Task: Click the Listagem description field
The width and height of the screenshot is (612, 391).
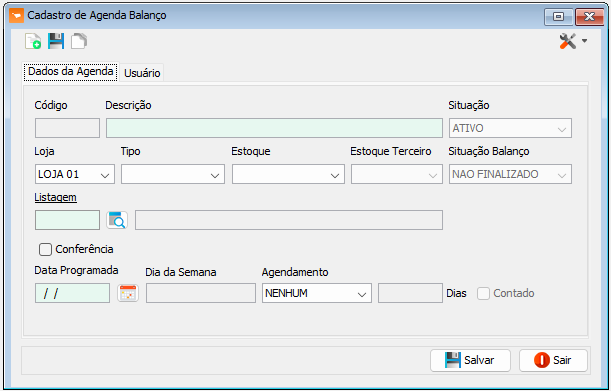Action: [289, 220]
